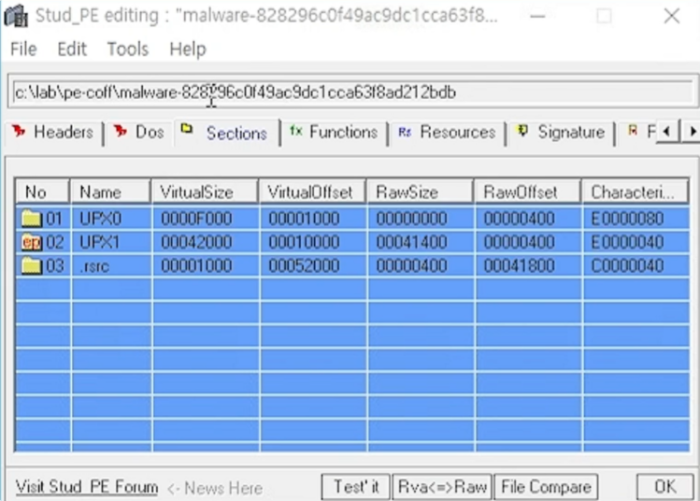The image size is (700, 501).
Task: Select the UPX1 section name
Action: click(x=100, y=242)
